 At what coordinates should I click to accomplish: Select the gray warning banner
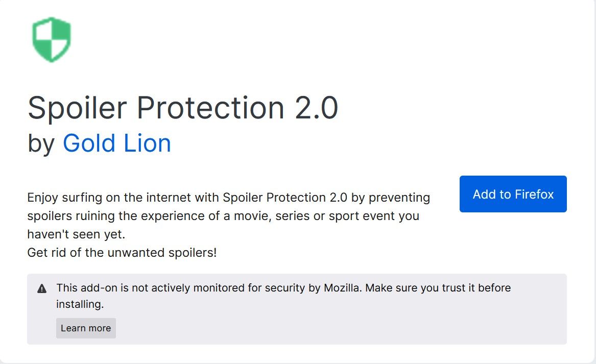coord(296,308)
